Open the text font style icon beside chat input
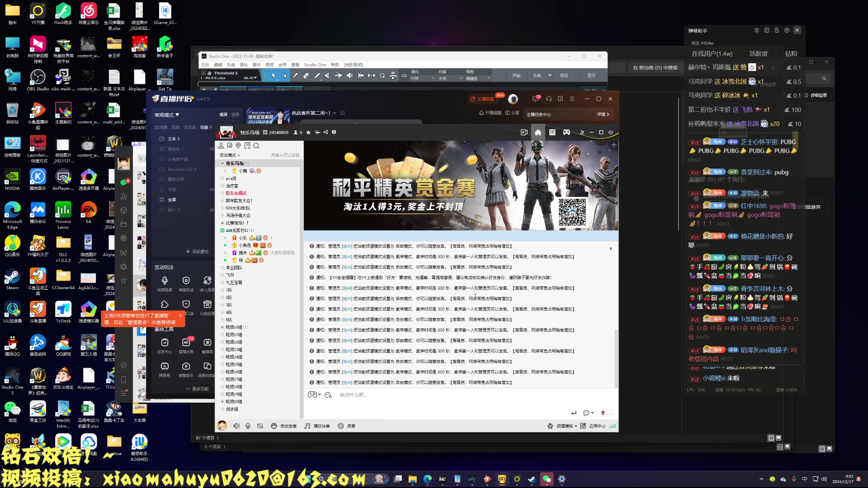 (x=328, y=395)
